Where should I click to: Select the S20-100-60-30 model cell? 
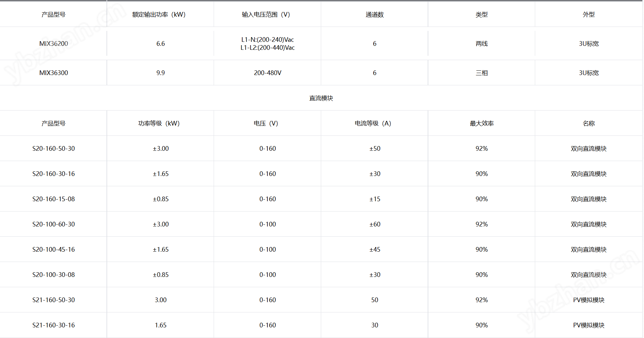pyautogui.click(x=53, y=224)
